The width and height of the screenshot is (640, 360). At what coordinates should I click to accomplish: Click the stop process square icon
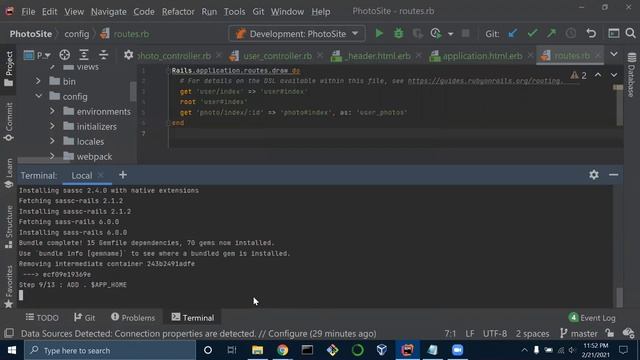465,33
